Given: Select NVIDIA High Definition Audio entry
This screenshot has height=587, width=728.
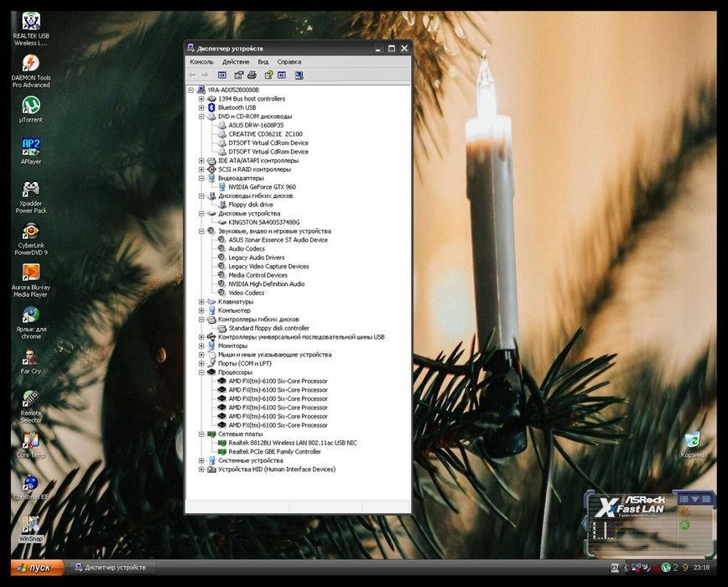Looking at the screenshot, I should (x=267, y=284).
